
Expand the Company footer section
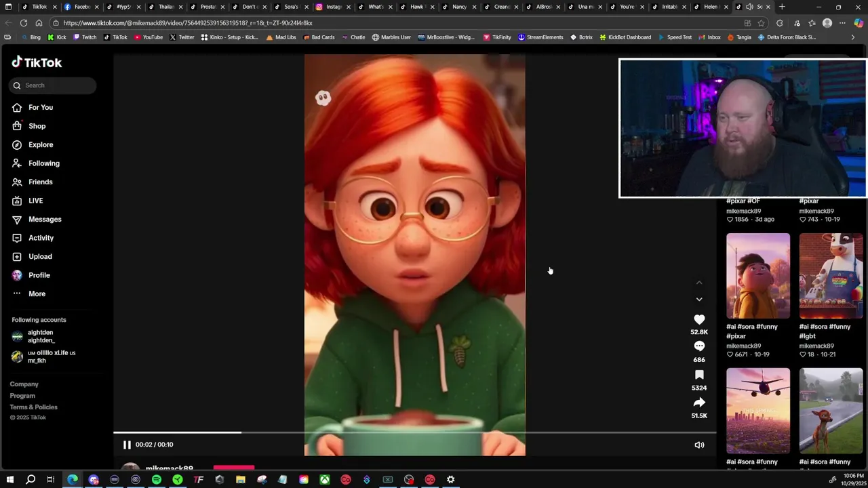[x=24, y=384]
